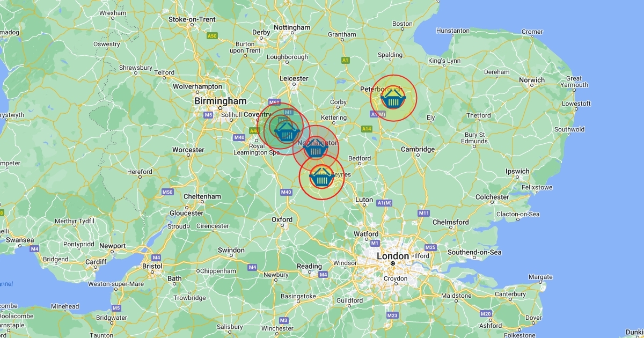Click the M5 shield near Birmingham
644x338 pixels.
[x=209, y=115]
